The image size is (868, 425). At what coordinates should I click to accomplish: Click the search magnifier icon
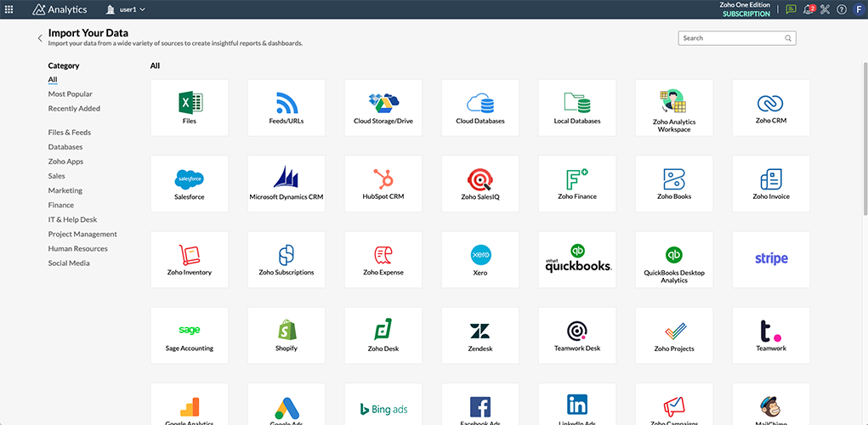coord(788,38)
